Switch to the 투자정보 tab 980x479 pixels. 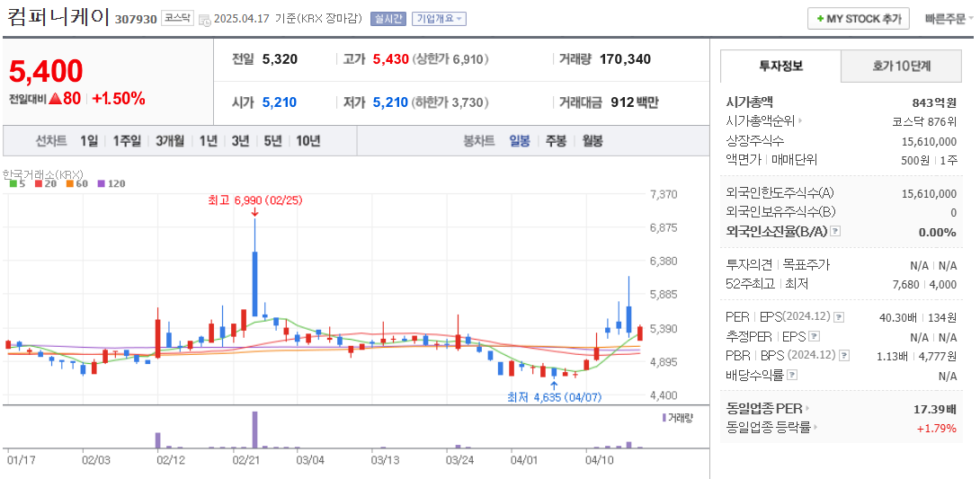click(780, 67)
